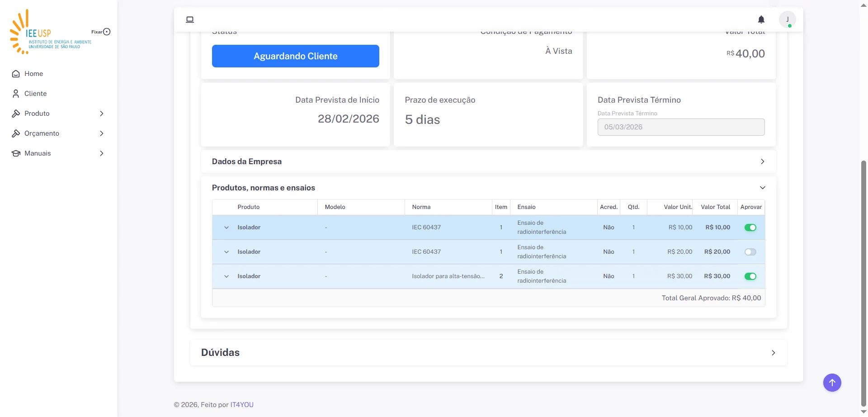Screen dimensions: 868x417
Task: Click the Home house icon
Action: click(x=16, y=74)
